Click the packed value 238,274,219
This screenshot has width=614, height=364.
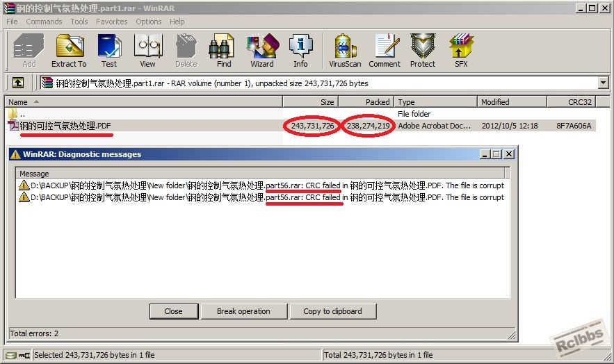pos(368,126)
